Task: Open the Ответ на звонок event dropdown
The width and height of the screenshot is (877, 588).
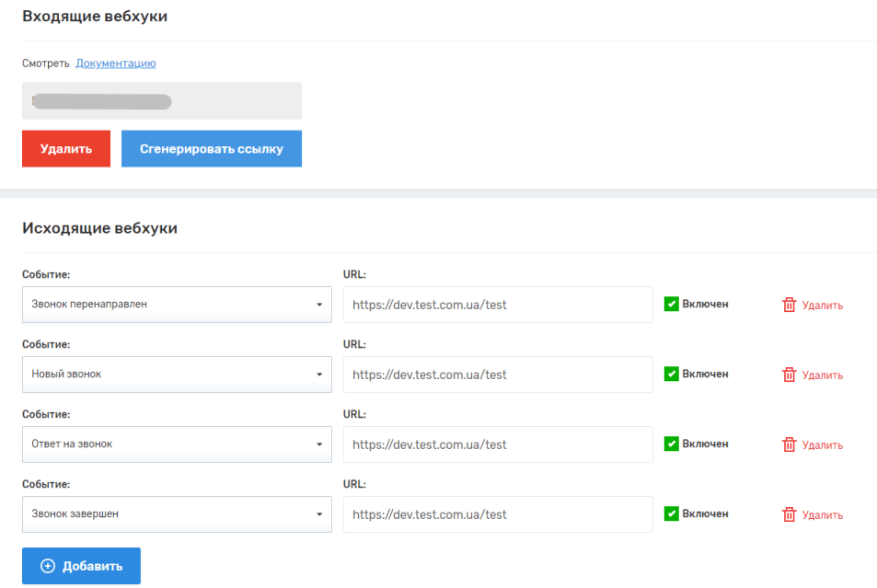Action: click(177, 444)
